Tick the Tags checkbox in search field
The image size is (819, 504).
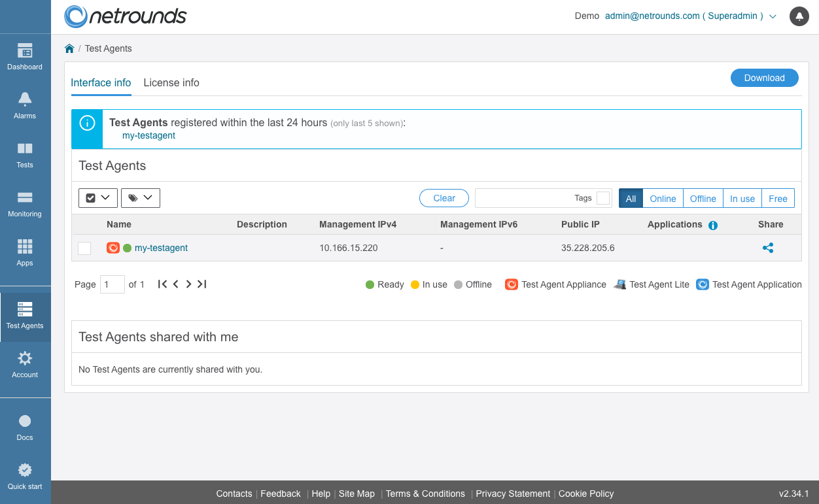pos(602,198)
